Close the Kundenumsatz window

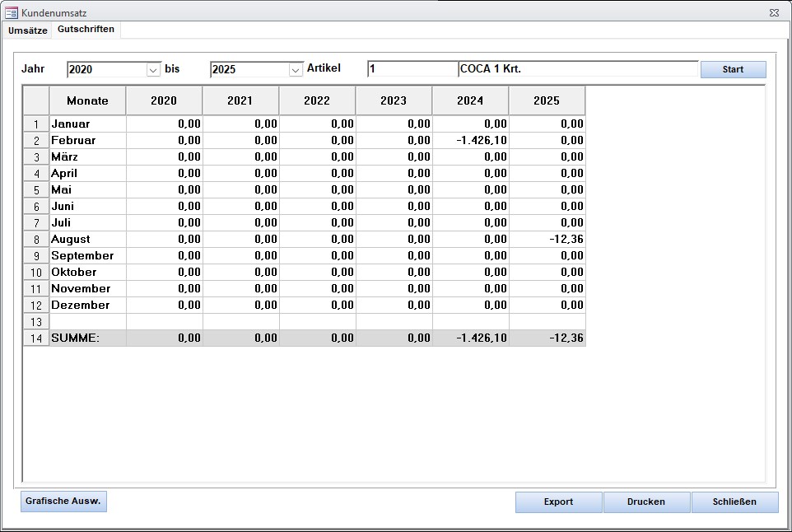click(x=774, y=13)
